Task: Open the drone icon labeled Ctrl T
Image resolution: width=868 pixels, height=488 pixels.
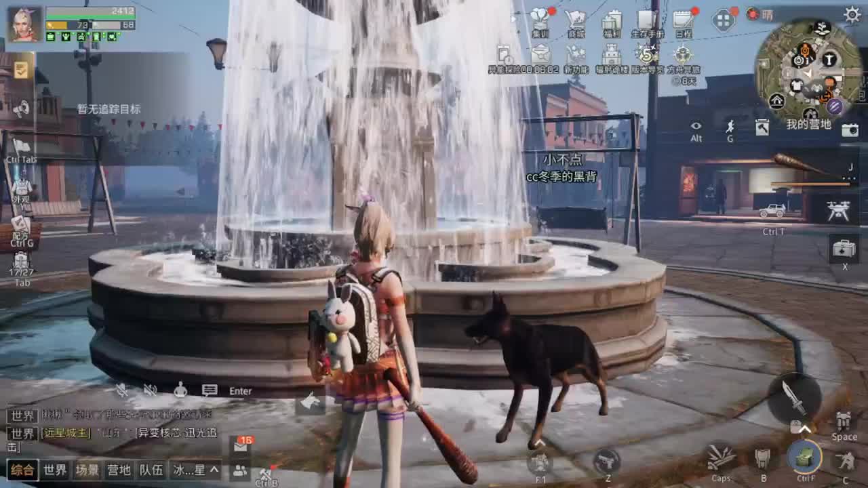Action: point(838,211)
